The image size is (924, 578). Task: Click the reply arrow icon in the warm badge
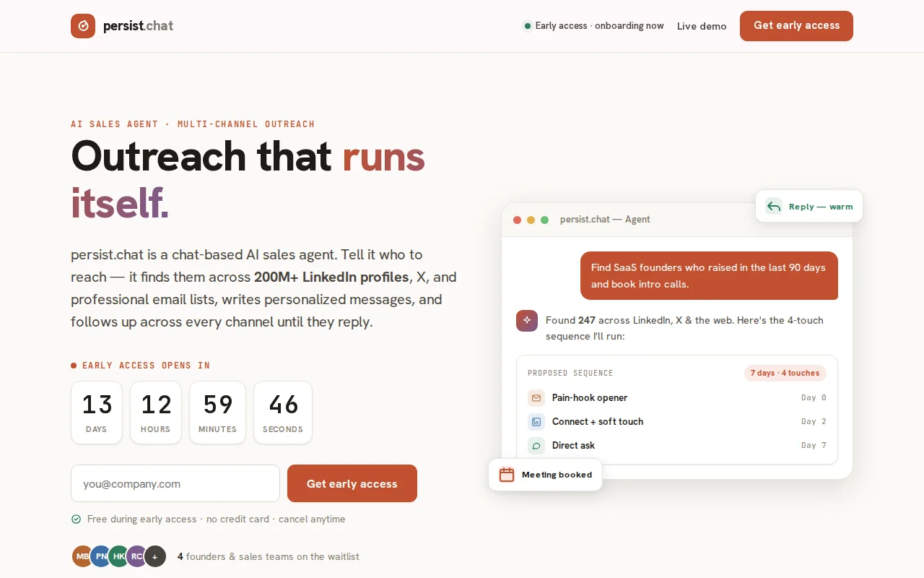(x=774, y=207)
